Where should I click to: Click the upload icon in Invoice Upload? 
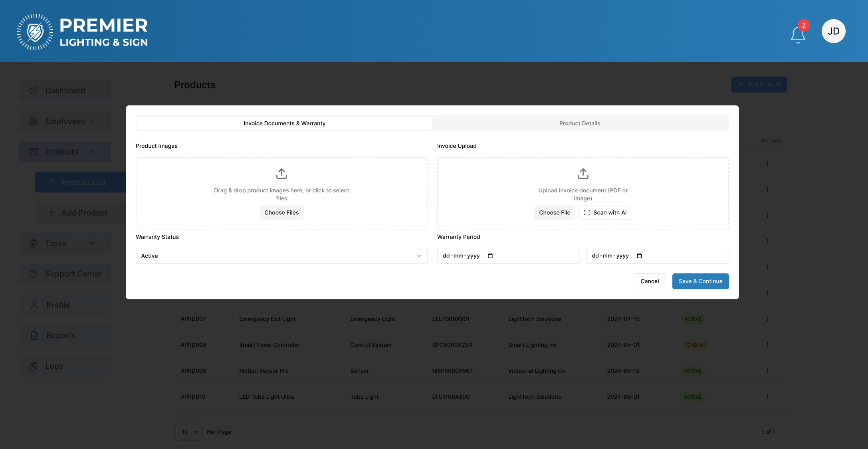tap(583, 174)
